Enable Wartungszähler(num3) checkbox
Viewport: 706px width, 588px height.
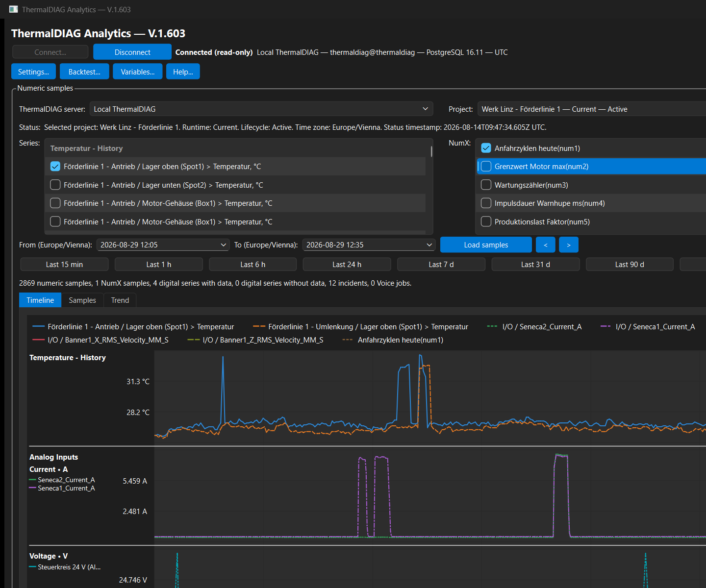486,185
